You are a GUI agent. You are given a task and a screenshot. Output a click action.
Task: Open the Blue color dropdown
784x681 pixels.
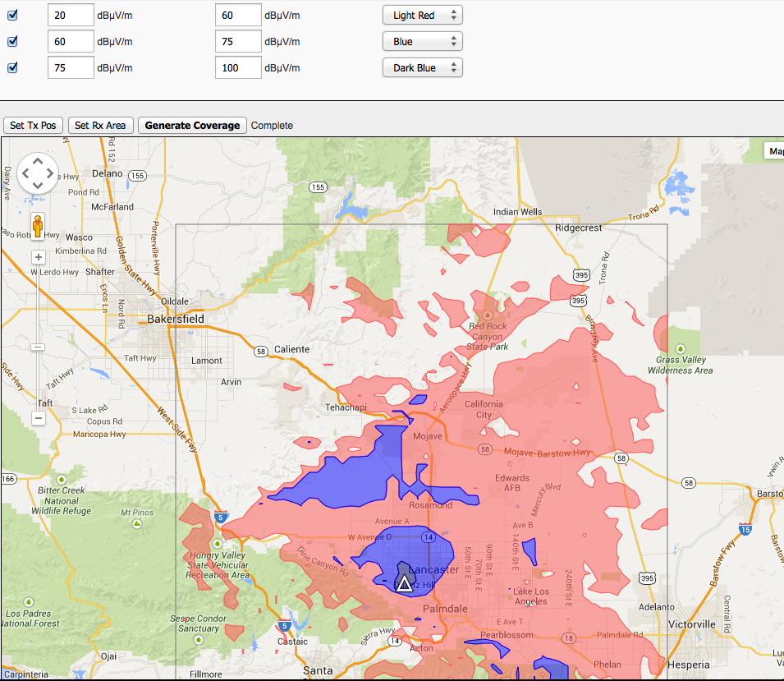(x=422, y=41)
